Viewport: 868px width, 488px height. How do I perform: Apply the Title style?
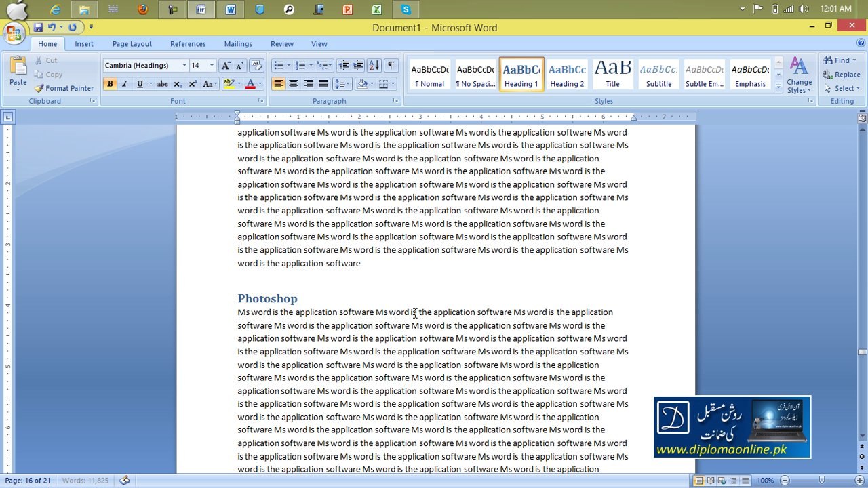pyautogui.click(x=612, y=75)
